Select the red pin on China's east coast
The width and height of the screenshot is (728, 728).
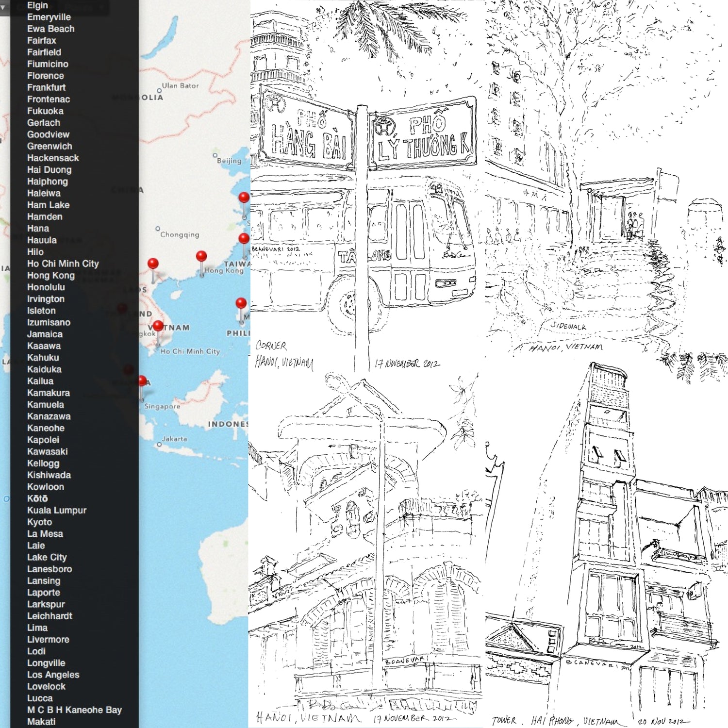tap(244, 198)
